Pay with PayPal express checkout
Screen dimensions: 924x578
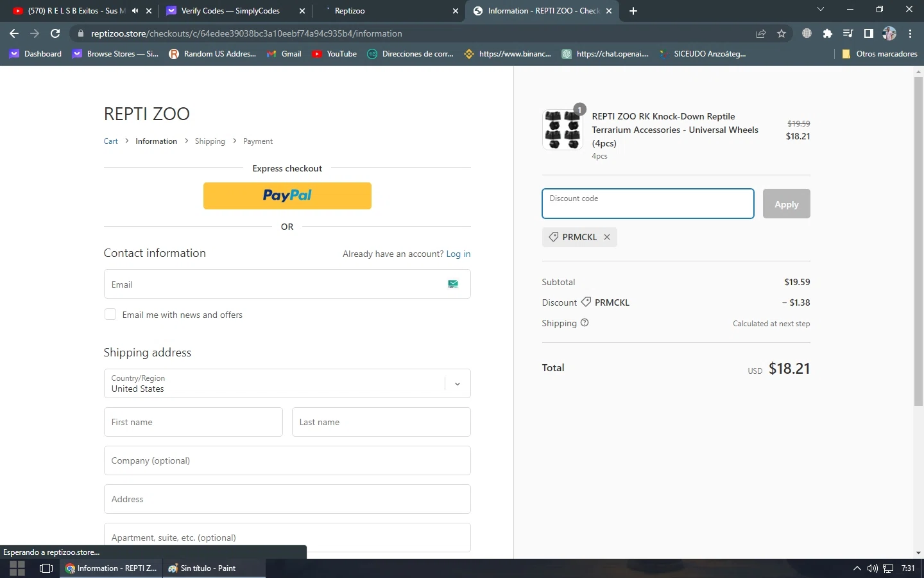tap(287, 196)
